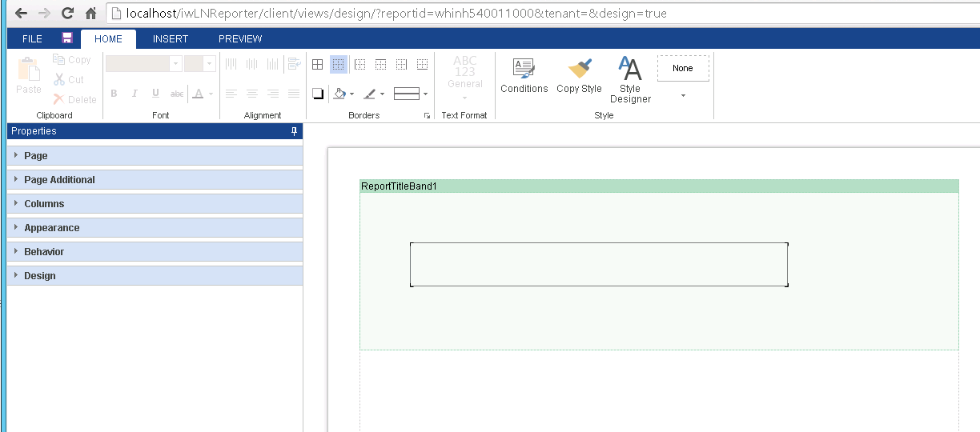Switch to the INSERT ribbon tab
Image resolution: width=980 pixels, height=432 pixels.
171,39
